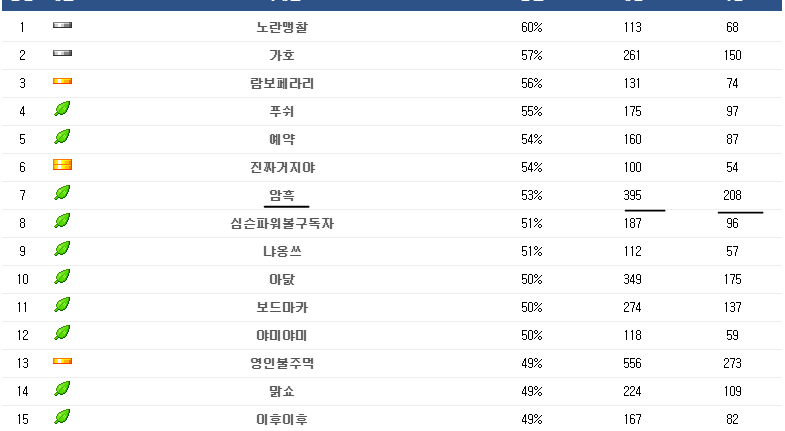
Task: Open the 영인불주먹 user entry
Action: pyautogui.click(x=282, y=364)
